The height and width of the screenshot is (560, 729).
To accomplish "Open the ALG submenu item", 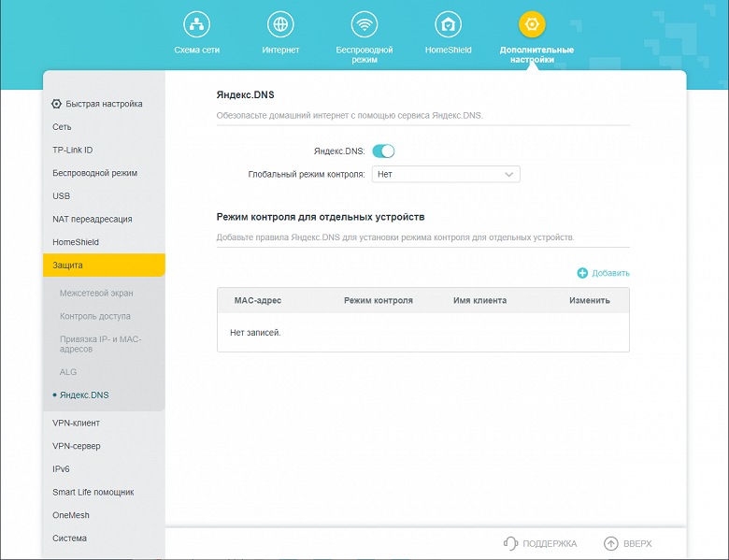I will click(x=68, y=372).
